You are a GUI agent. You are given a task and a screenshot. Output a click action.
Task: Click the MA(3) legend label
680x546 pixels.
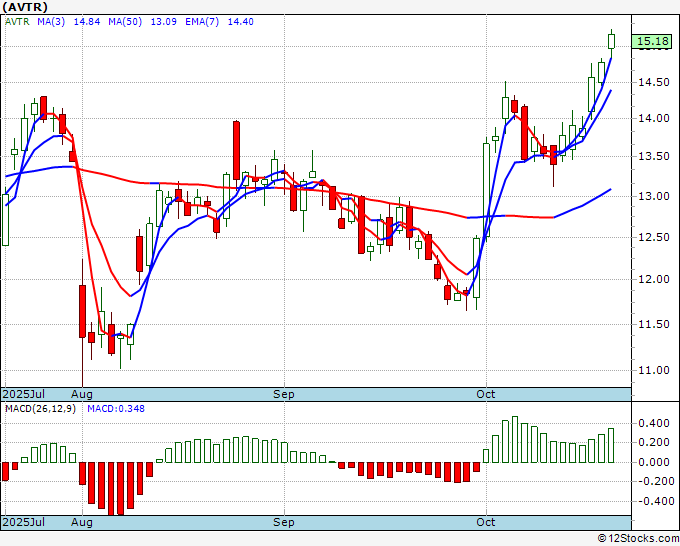[51, 22]
